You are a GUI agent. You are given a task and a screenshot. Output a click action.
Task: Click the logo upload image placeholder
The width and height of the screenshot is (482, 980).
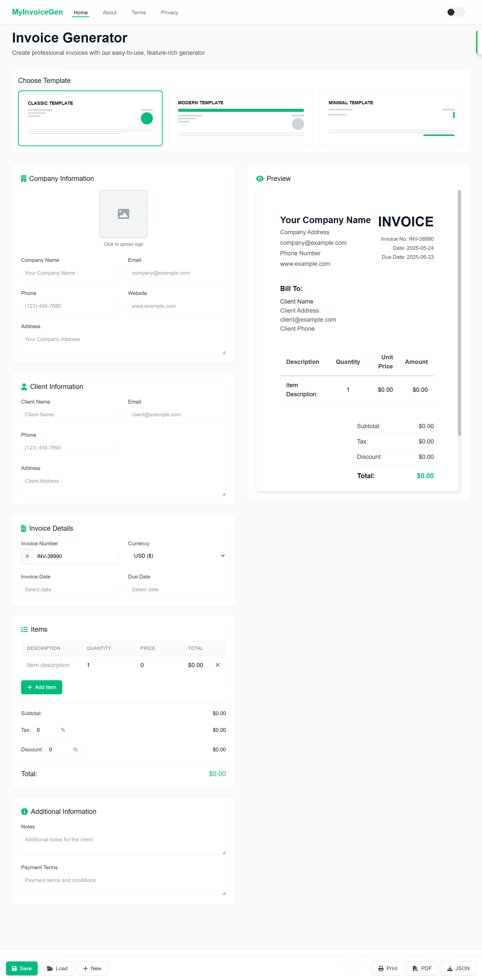123,214
